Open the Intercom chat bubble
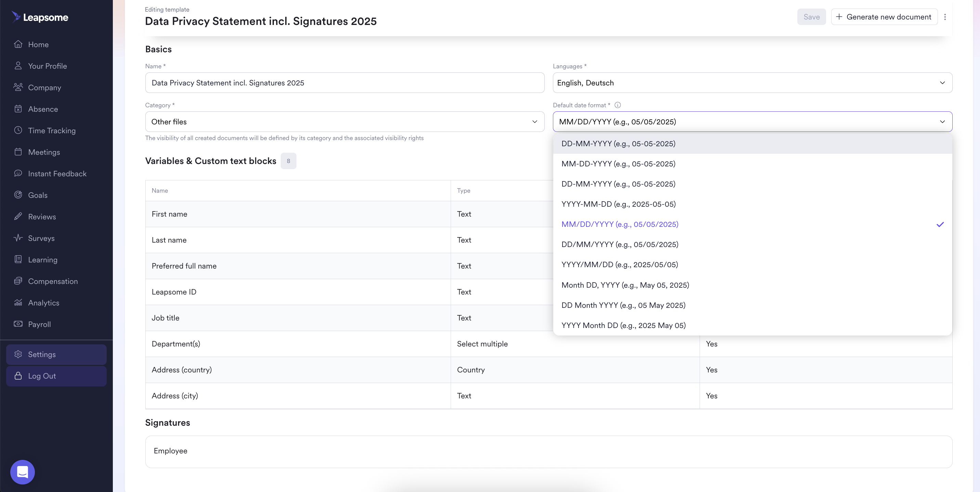Viewport: 980px width, 492px height. [23, 472]
